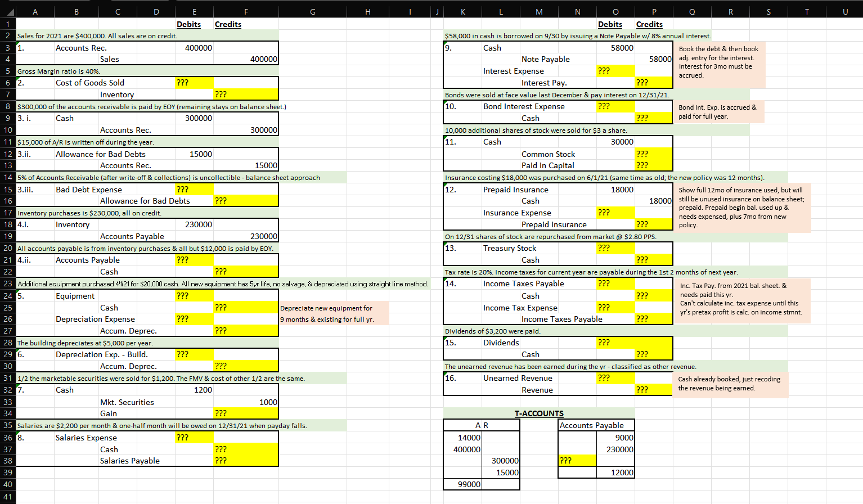Click the Accounts Payable T-account title
Viewport: 863px width, 504px height.
(592, 425)
